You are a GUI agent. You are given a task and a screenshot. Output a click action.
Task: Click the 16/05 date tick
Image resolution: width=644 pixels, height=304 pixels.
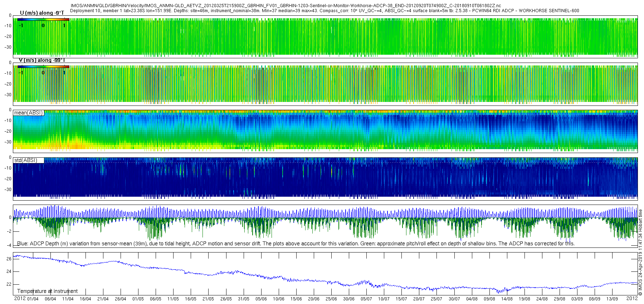191,299
